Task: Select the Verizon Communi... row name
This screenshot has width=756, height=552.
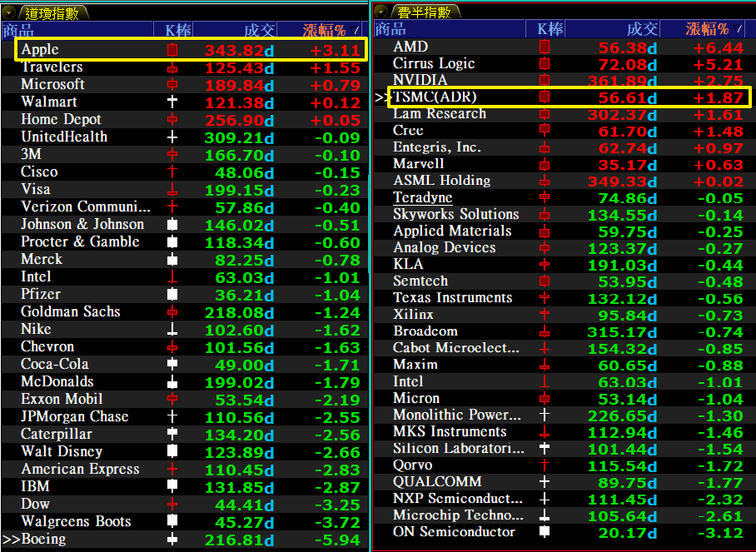Action: click(86, 206)
